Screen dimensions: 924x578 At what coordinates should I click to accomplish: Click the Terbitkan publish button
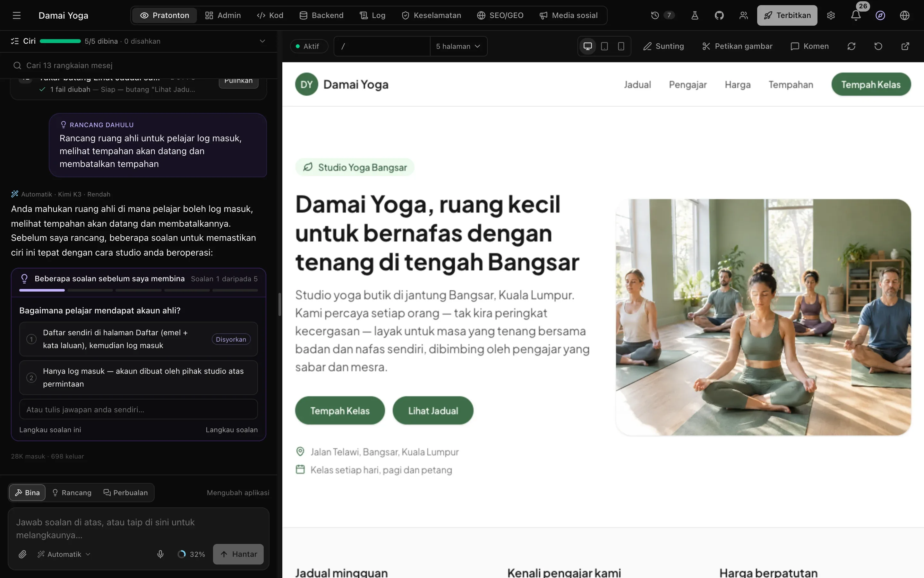[x=787, y=15]
